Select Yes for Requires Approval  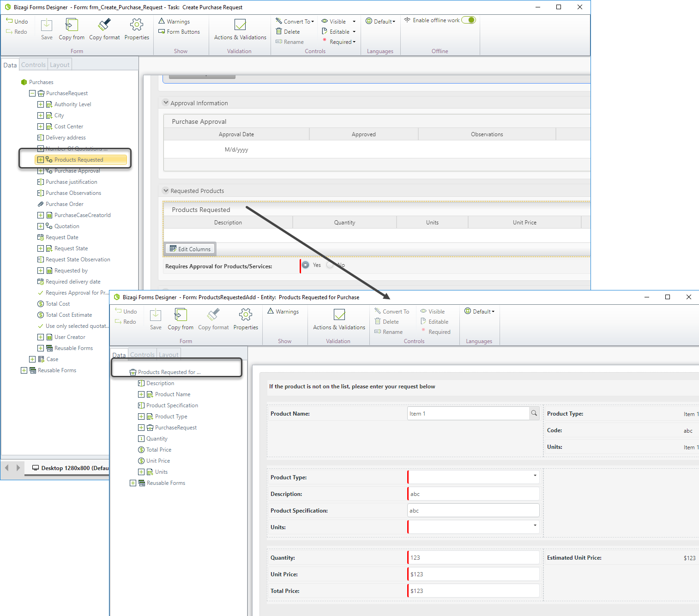(x=306, y=265)
